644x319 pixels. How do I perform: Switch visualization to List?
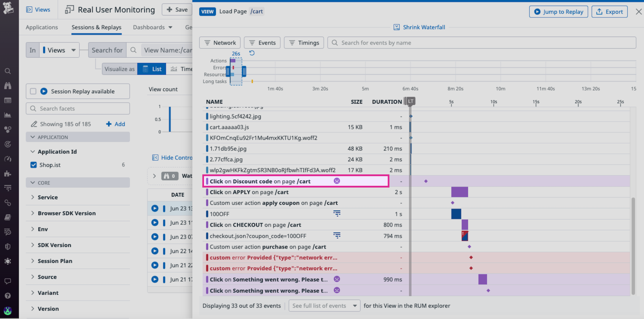(x=152, y=69)
